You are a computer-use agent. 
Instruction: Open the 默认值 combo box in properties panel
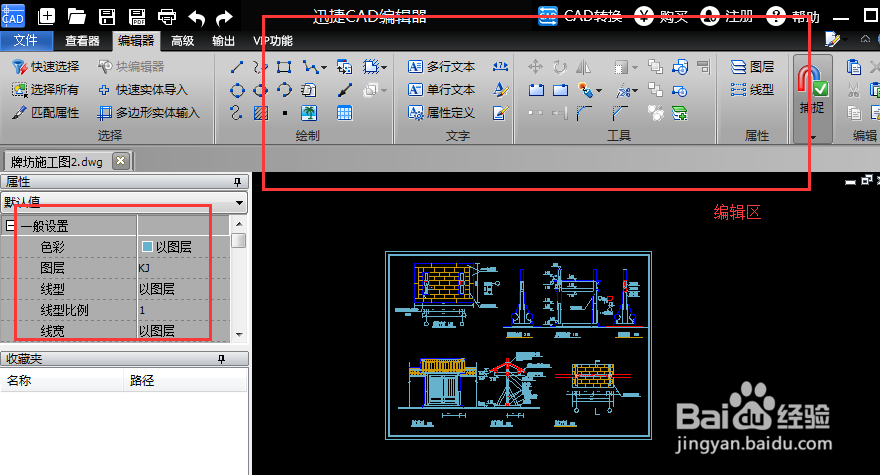[x=124, y=202]
